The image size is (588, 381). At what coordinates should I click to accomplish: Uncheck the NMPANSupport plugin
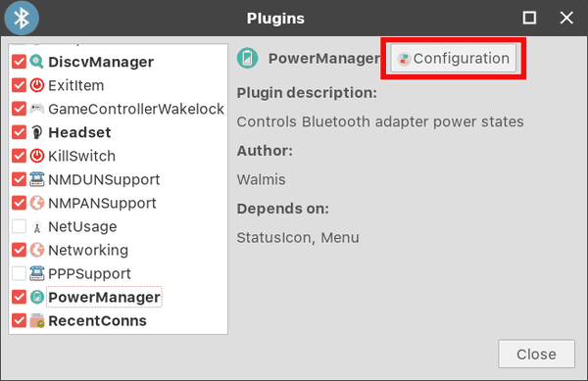pyautogui.click(x=19, y=203)
